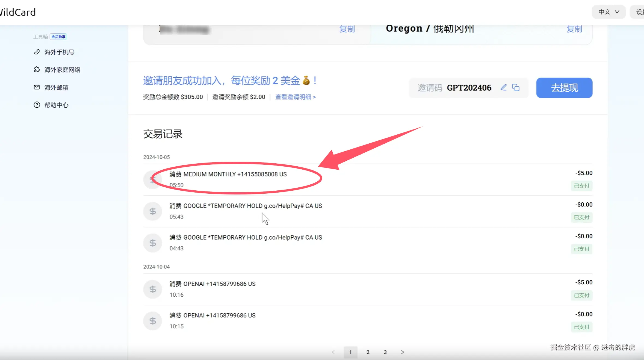Screen dimensions: 644x360
Task: Copy the invite code GPT202406 via copy icon
Action: click(x=516, y=87)
